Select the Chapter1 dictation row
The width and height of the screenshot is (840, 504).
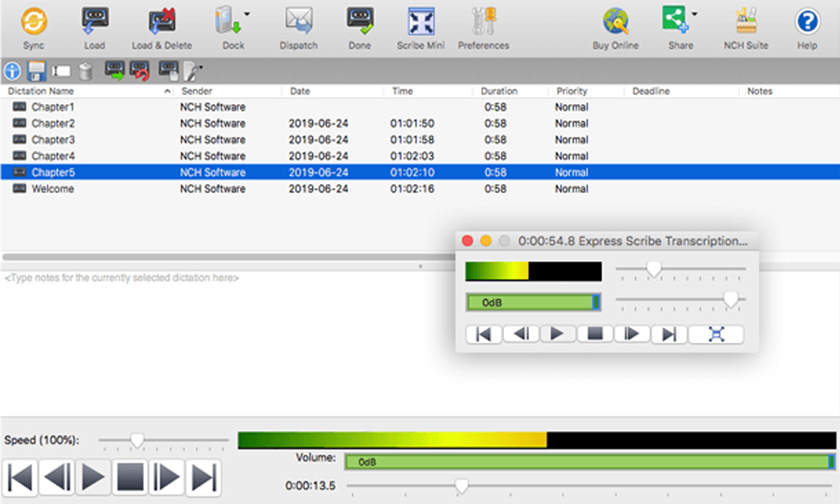coord(420,108)
